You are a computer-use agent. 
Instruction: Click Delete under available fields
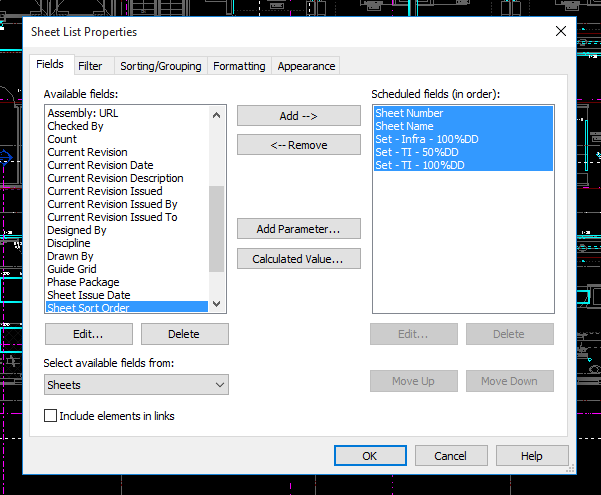pos(184,334)
